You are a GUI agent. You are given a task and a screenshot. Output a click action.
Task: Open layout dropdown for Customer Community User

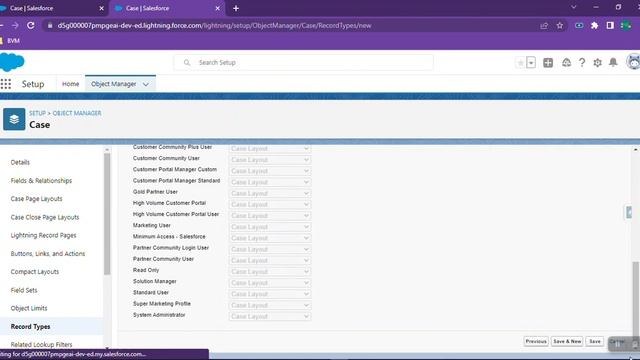[x=270, y=160]
